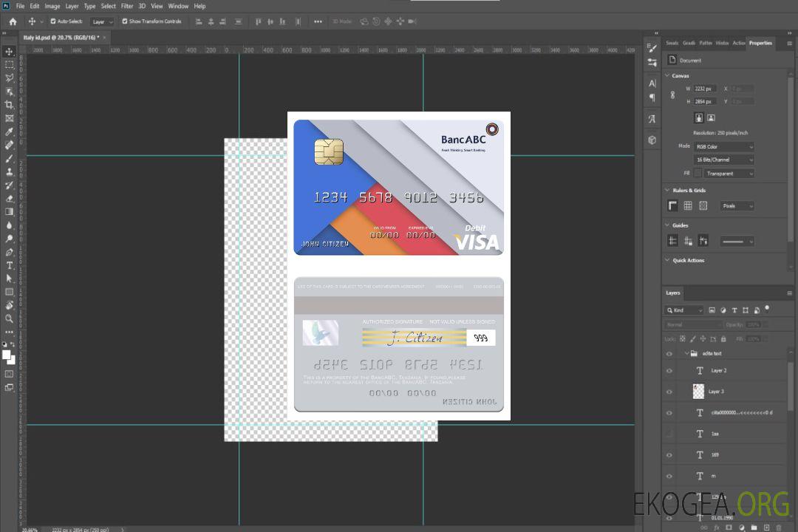Select the Horizontal Type tool
The height and width of the screenshot is (532, 798).
coord(9,265)
